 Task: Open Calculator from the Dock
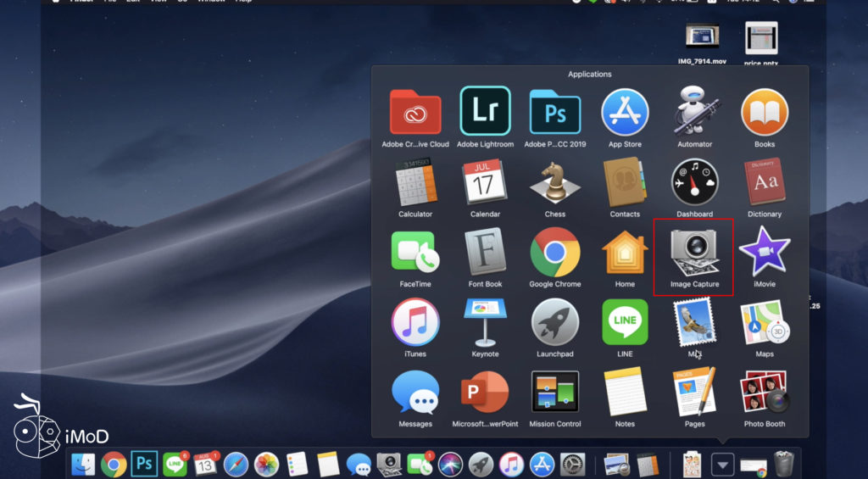click(x=647, y=464)
